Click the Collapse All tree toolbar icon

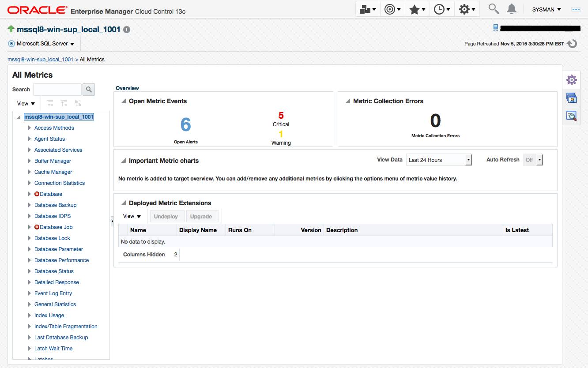tap(64, 103)
